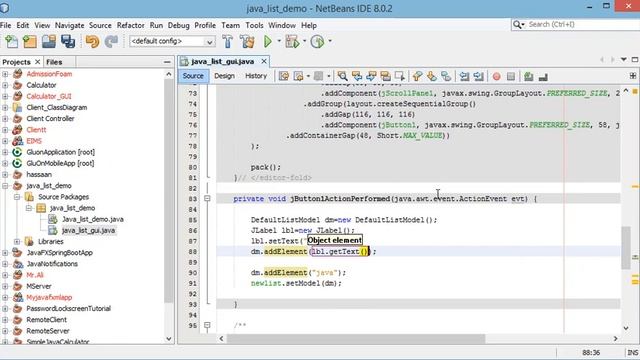Click Next Bookmark editor icon
Viewport: 640px width, 360px height.
coord(431,76)
